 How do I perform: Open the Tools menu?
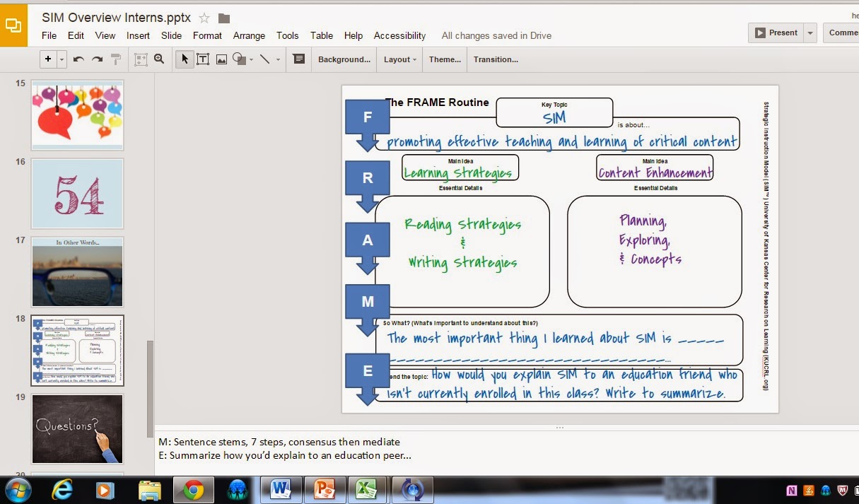(x=288, y=35)
